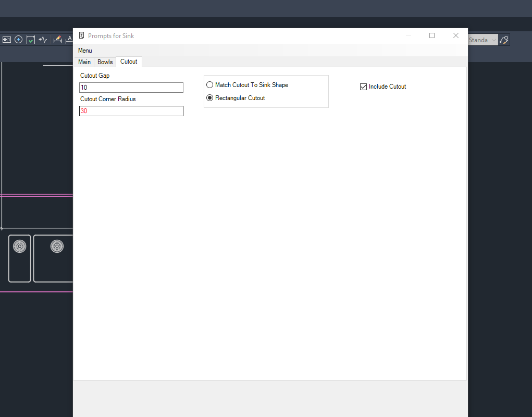Click the Cutout Corner Radius label text

click(108, 99)
